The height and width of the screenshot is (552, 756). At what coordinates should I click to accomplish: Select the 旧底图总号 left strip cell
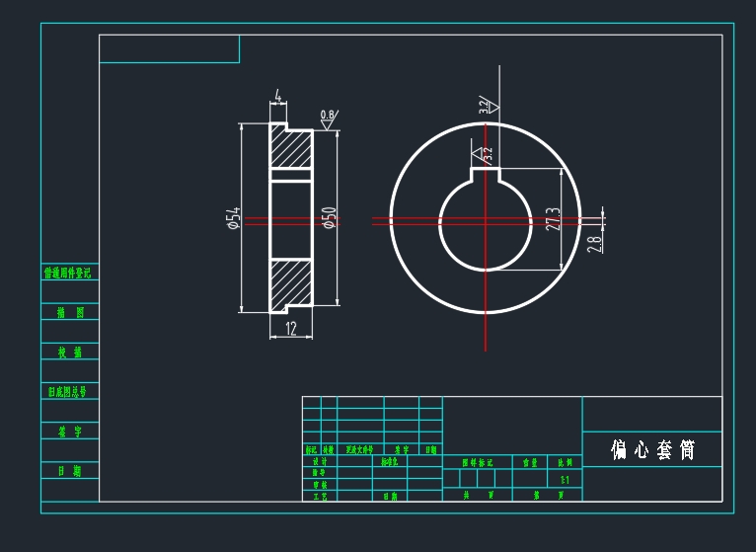70,391
